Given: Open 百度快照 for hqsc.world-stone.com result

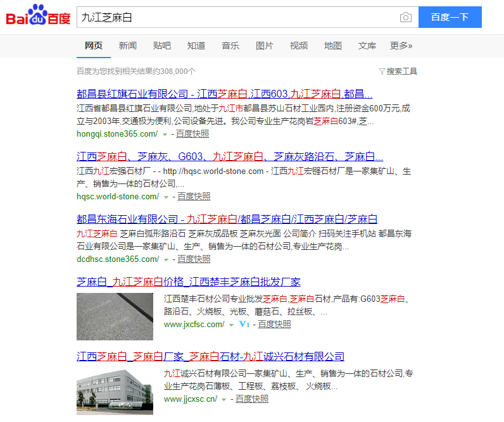Looking at the screenshot, I should (x=193, y=197).
